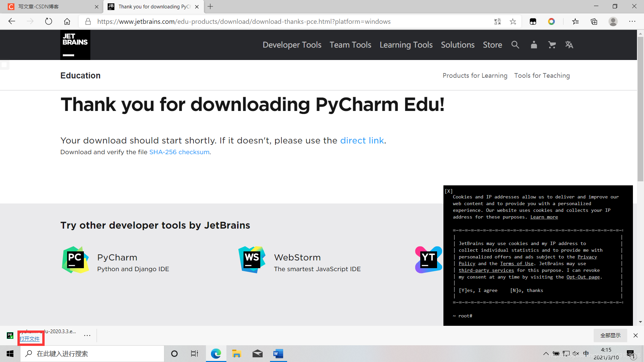The width and height of the screenshot is (644, 362).
Task: Close the CSDN blog tab
Action: coord(97,7)
